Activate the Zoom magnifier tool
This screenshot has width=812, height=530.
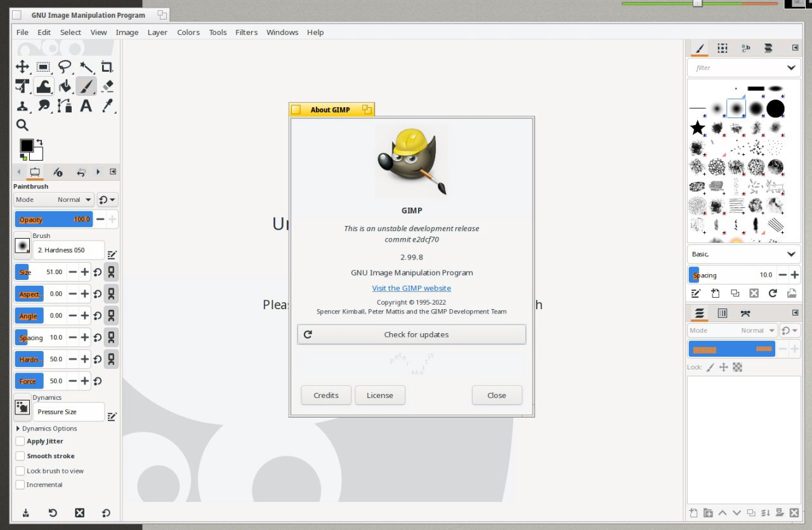22,125
